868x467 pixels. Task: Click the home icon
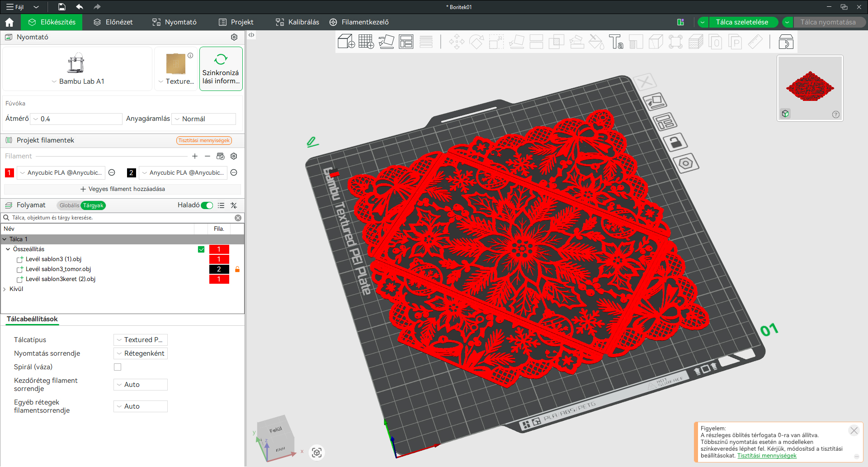click(9, 22)
